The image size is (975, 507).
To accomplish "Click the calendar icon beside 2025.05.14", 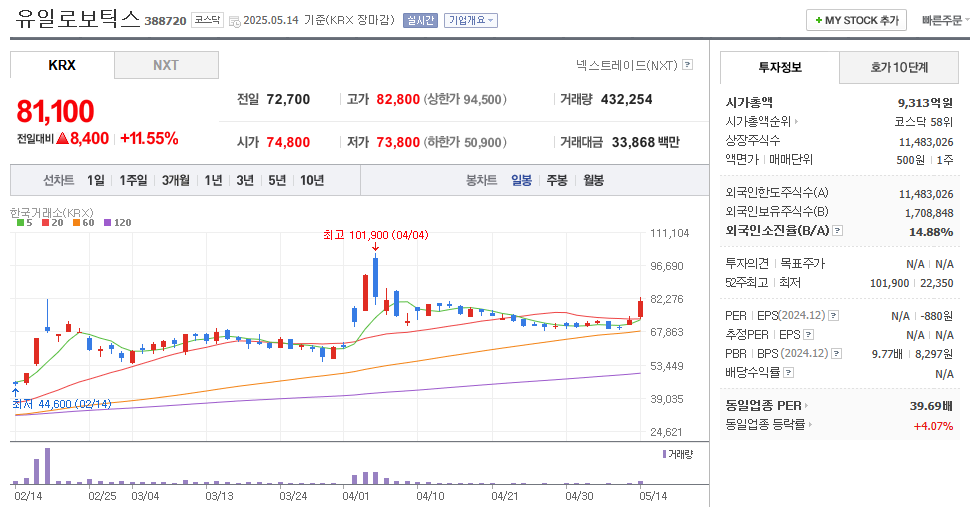I will click(234, 21).
